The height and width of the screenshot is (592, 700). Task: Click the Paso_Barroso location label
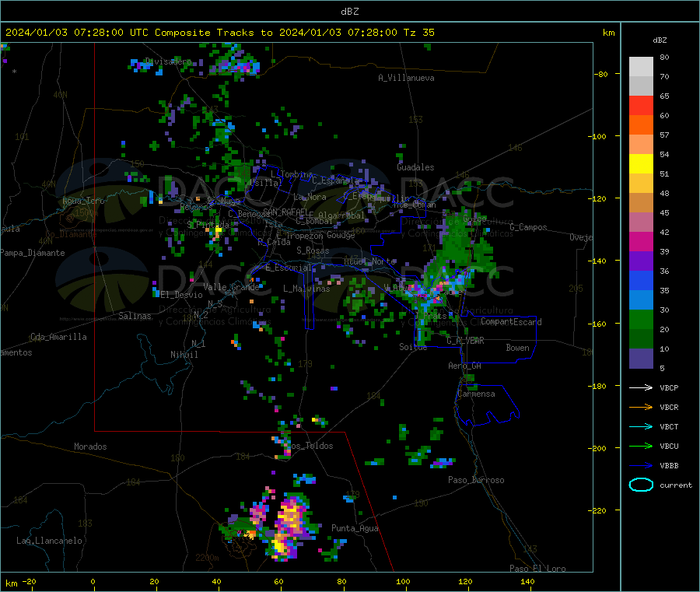point(476,481)
